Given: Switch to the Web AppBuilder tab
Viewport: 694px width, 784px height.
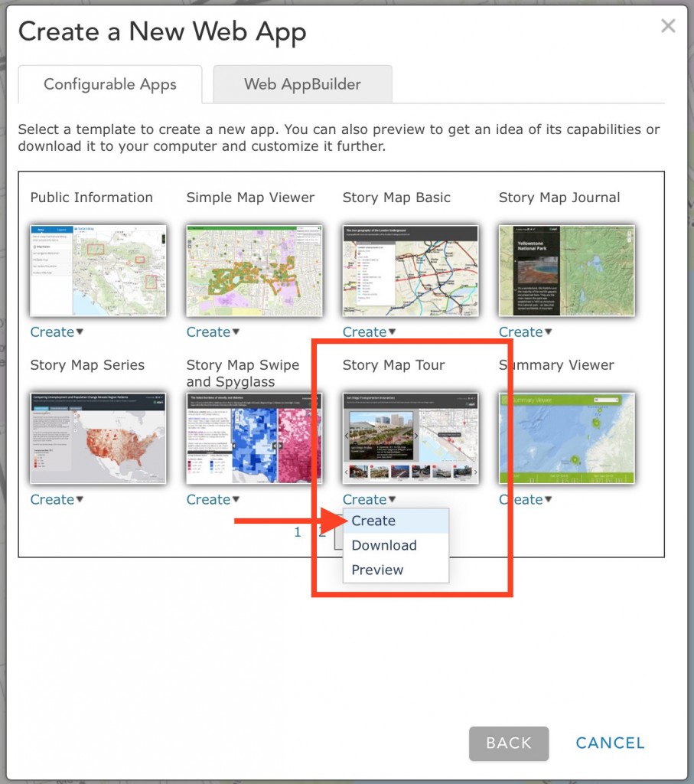Looking at the screenshot, I should coord(303,84).
